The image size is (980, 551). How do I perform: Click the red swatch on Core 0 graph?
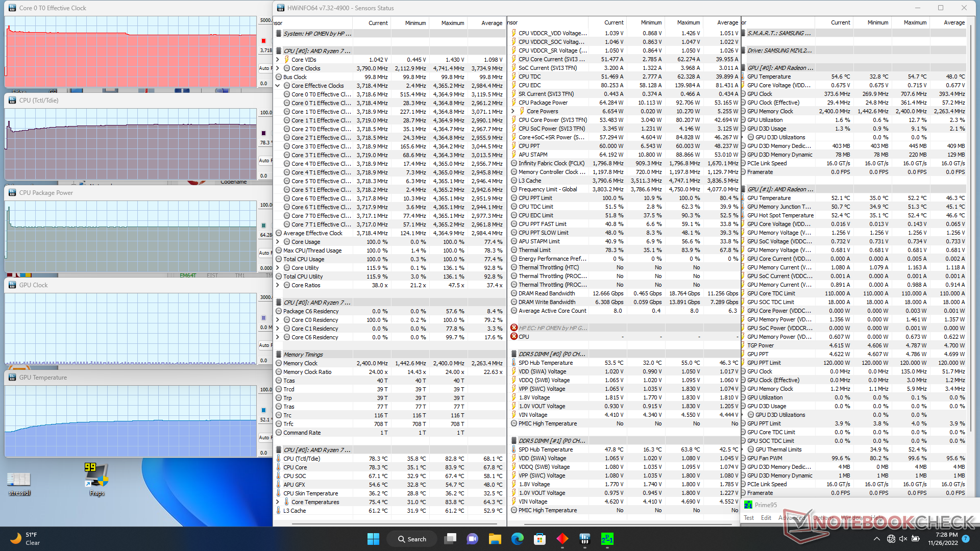coord(263,41)
